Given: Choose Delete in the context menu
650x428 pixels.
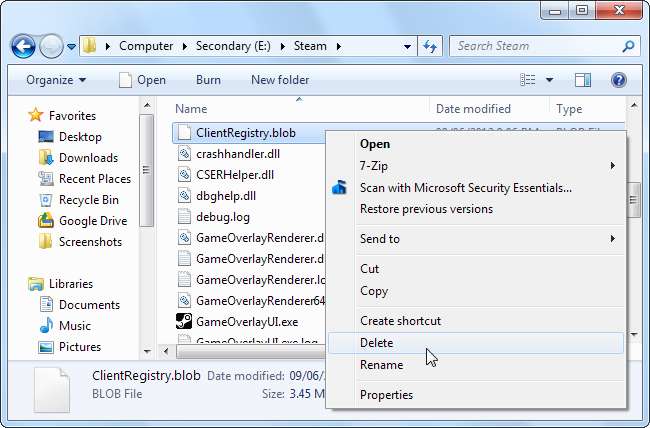Looking at the screenshot, I should point(476,343).
